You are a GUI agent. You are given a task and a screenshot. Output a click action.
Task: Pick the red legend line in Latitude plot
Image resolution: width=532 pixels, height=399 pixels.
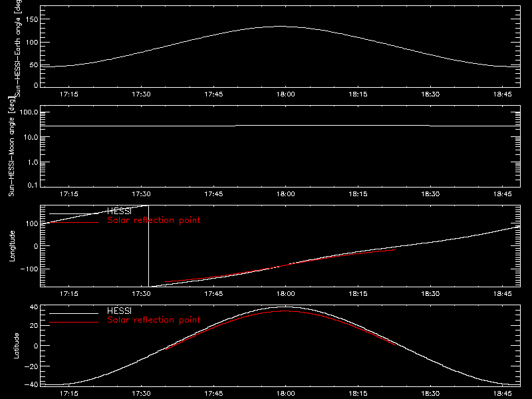click(x=74, y=322)
